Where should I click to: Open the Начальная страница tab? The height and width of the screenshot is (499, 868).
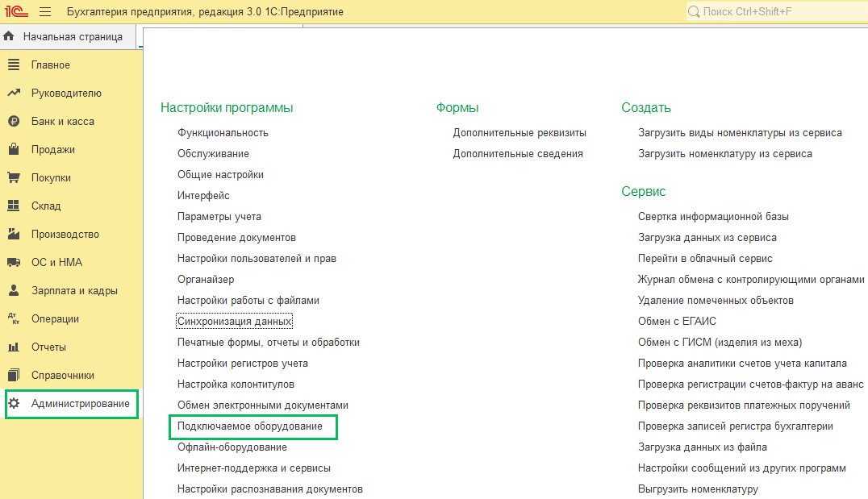73,37
